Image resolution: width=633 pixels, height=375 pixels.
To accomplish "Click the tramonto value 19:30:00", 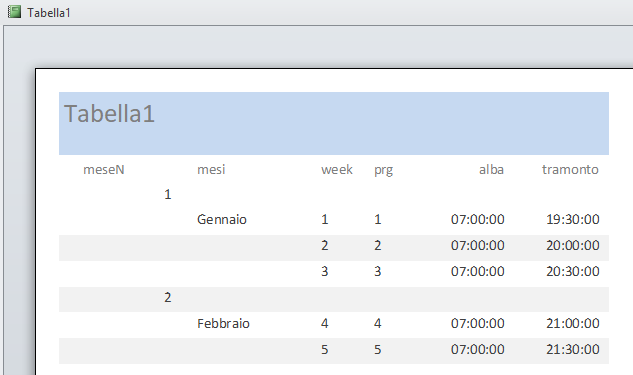I will tap(573, 220).
